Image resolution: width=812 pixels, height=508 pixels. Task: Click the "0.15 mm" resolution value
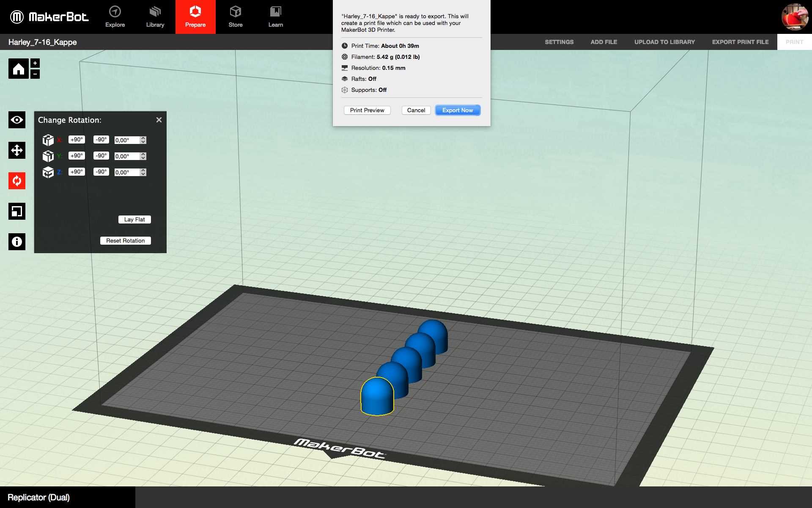(394, 68)
